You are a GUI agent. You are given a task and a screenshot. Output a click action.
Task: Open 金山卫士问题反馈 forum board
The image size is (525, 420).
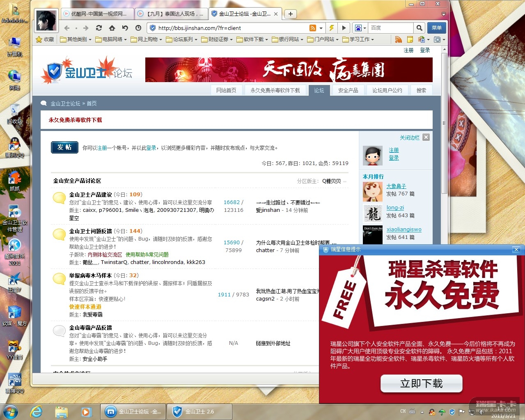pos(90,231)
